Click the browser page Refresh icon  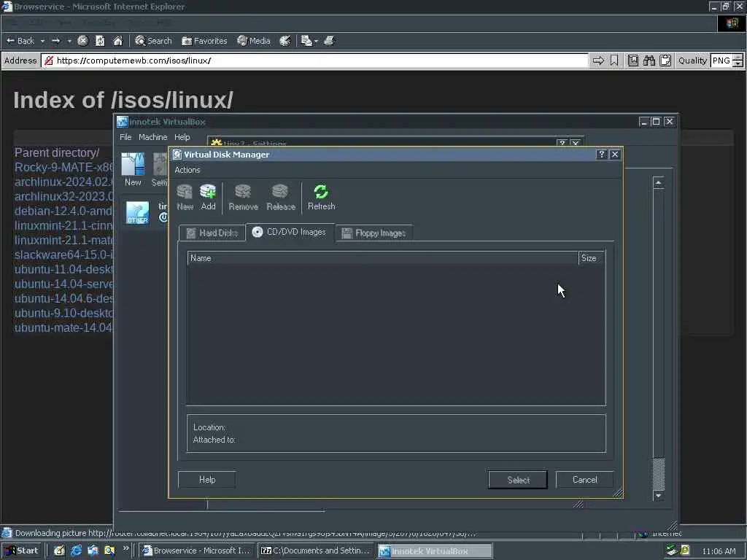point(100,41)
